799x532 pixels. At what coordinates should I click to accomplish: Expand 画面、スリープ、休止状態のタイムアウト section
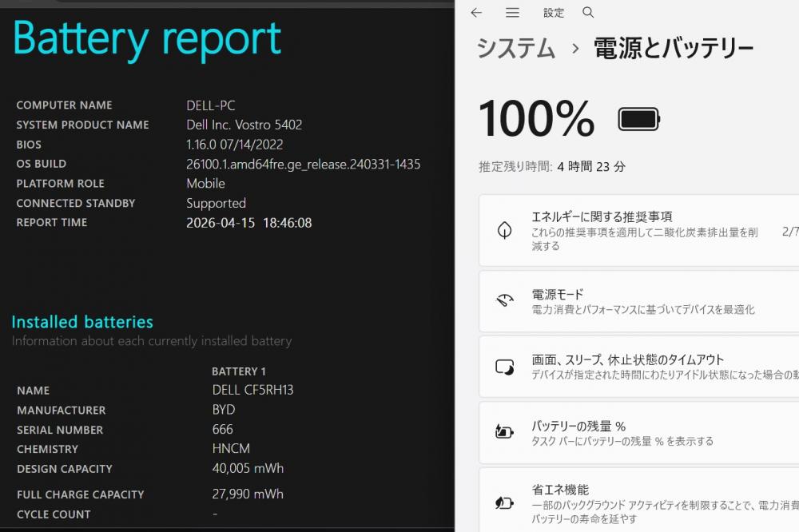(639, 367)
